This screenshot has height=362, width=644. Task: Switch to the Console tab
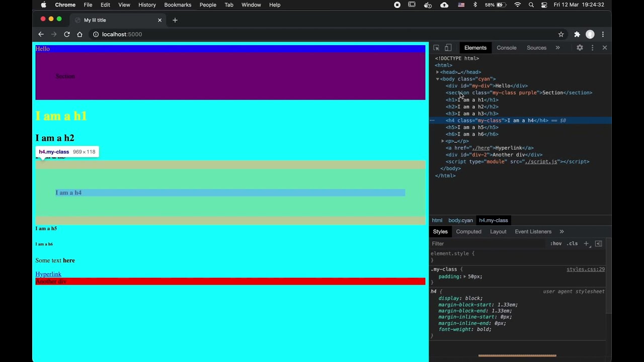click(507, 48)
